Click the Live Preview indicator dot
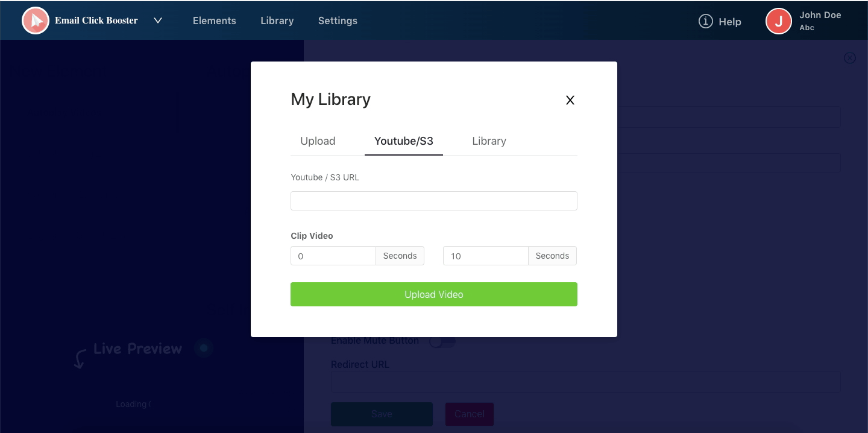868x433 pixels. [204, 348]
